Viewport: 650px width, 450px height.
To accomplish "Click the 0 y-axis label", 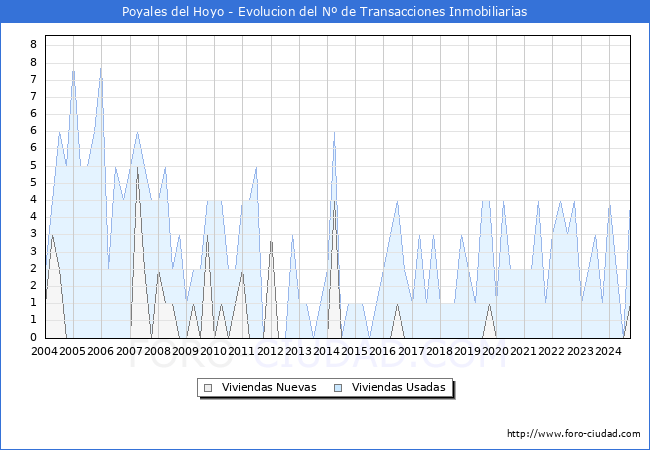I will (34, 337).
